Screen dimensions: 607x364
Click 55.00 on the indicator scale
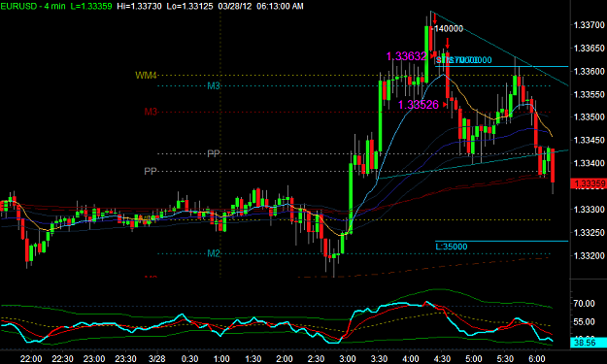[x=584, y=322]
